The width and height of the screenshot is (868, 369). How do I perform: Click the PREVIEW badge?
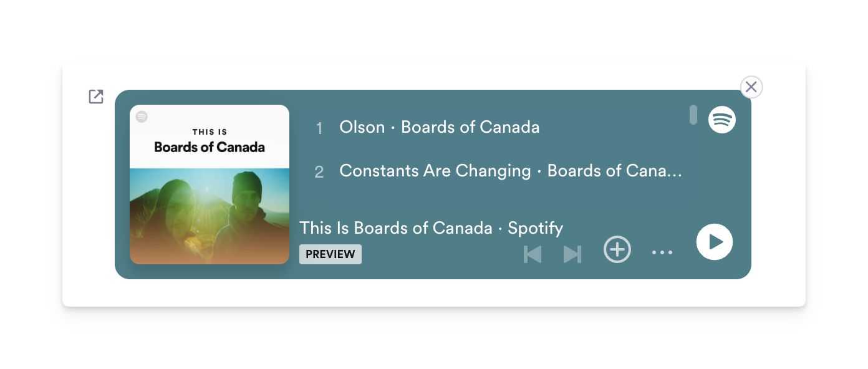pyautogui.click(x=330, y=254)
